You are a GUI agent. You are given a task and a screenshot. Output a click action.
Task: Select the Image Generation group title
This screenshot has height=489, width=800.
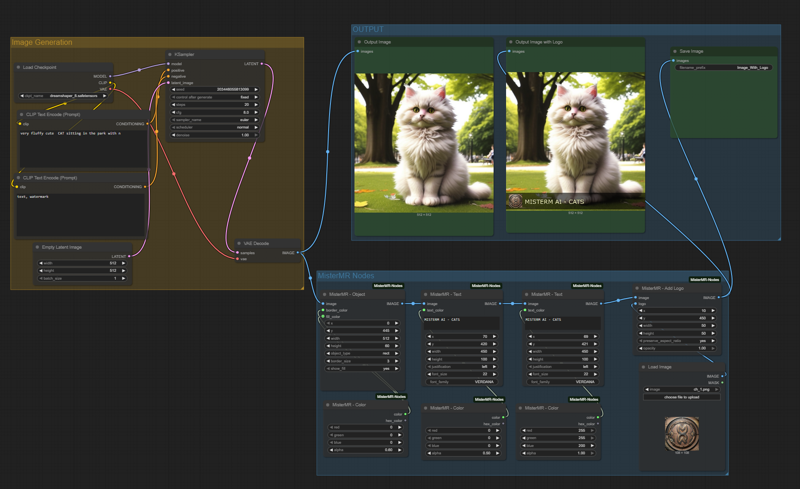pos(42,42)
